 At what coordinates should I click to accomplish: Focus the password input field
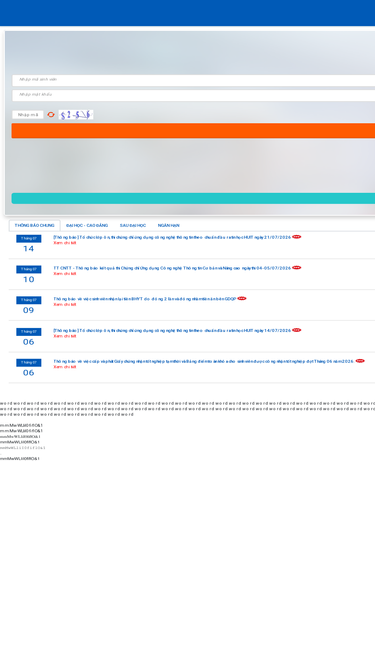click(x=193, y=95)
